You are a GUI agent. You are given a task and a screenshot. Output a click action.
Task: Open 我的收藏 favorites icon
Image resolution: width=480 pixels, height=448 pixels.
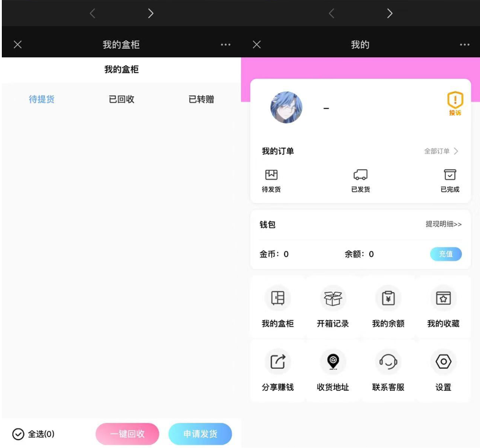click(443, 298)
